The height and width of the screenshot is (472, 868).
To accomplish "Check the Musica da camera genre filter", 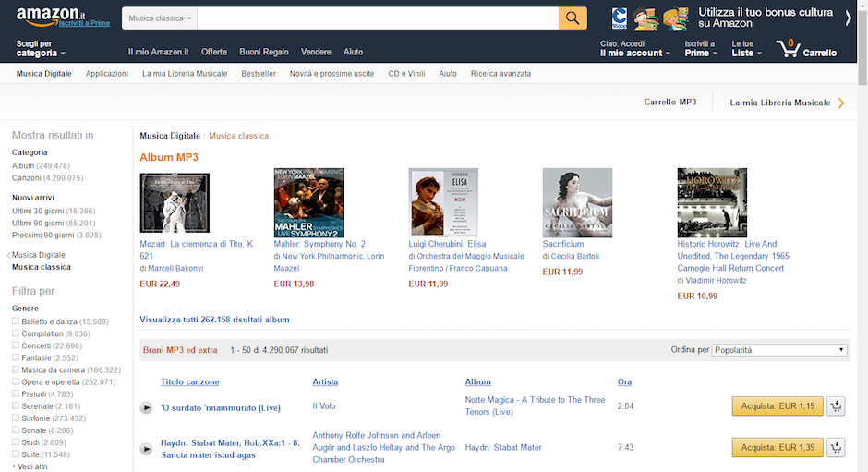I will coord(16,369).
